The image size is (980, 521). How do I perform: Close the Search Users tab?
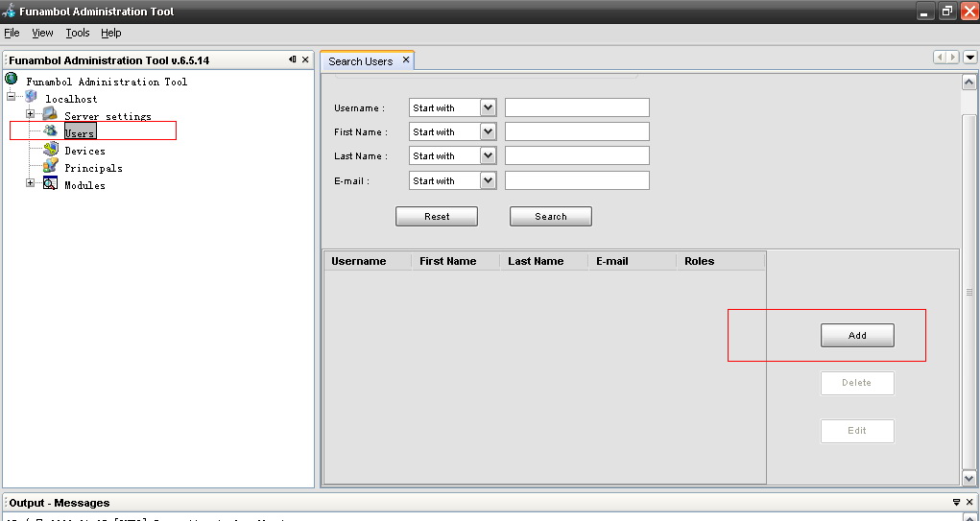tap(406, 60)
